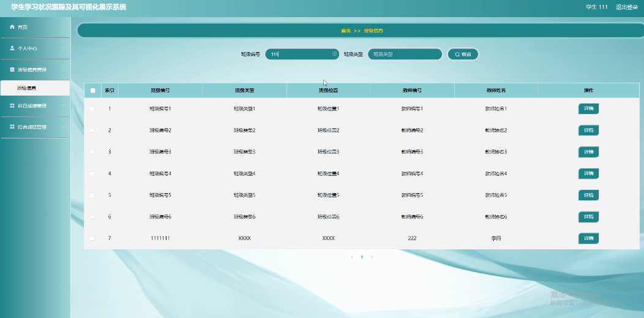Click cell 教师编号4 in the table
This screenshot has width=644, height=318.
pyautogui.click(x=412, y=173)
